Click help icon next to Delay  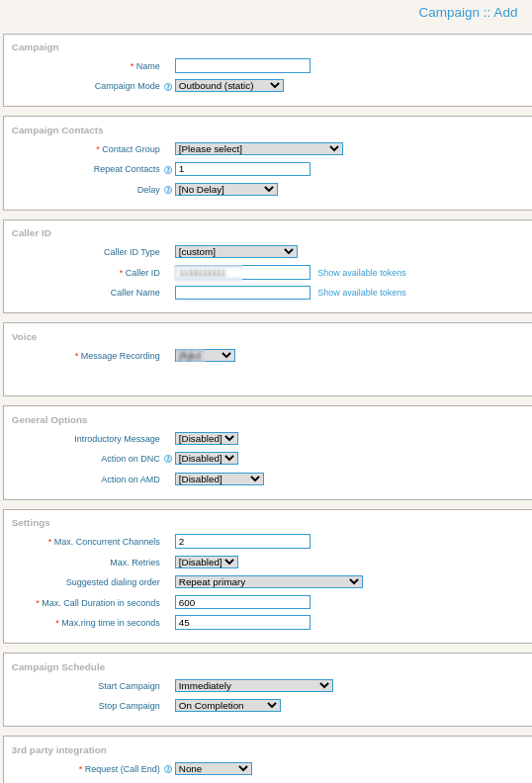click(x=168, y=190)
